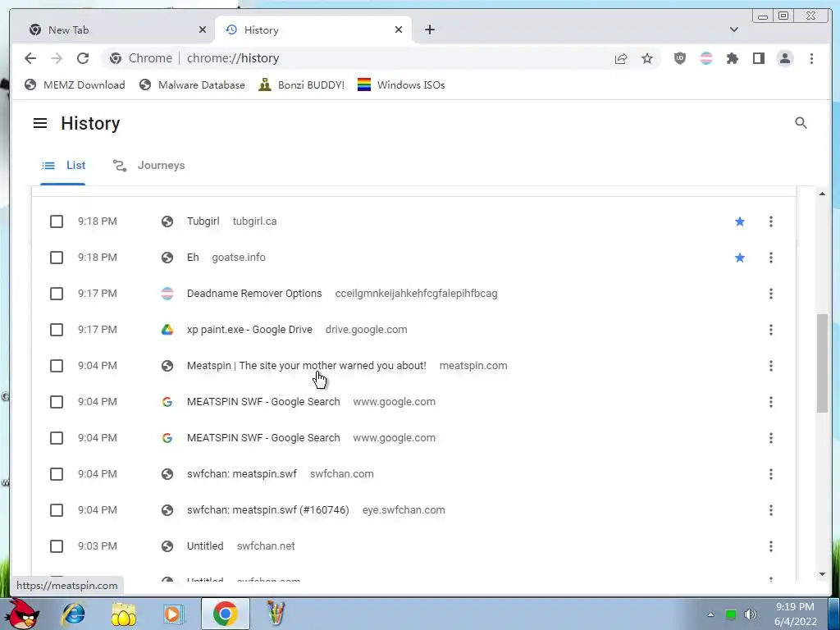Open volume control in system tray
Screen dimensions: 840x630
tap(751, 614)
